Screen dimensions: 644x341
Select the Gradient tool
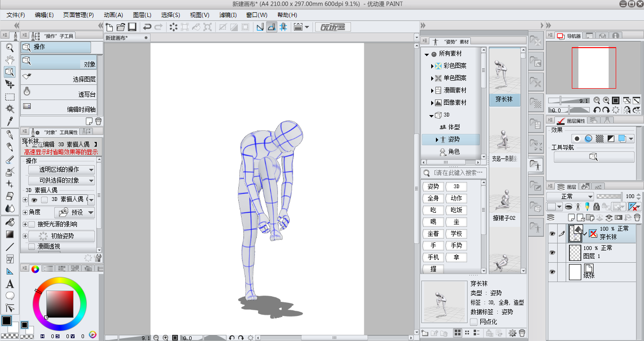point(9,234)
